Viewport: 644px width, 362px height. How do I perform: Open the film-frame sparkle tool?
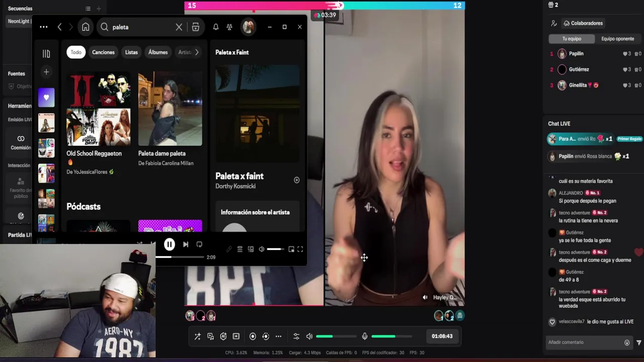tap(236, 336)
